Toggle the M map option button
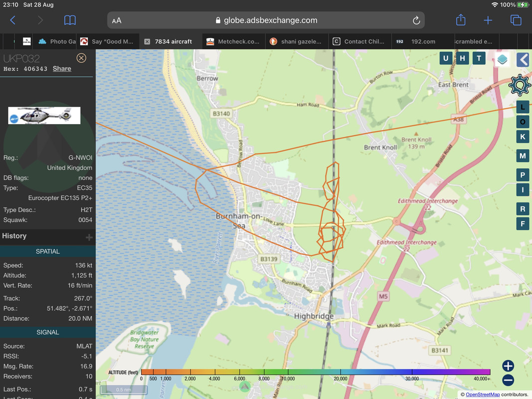This screenshot has height=399, width=532. tap(523, 156)
